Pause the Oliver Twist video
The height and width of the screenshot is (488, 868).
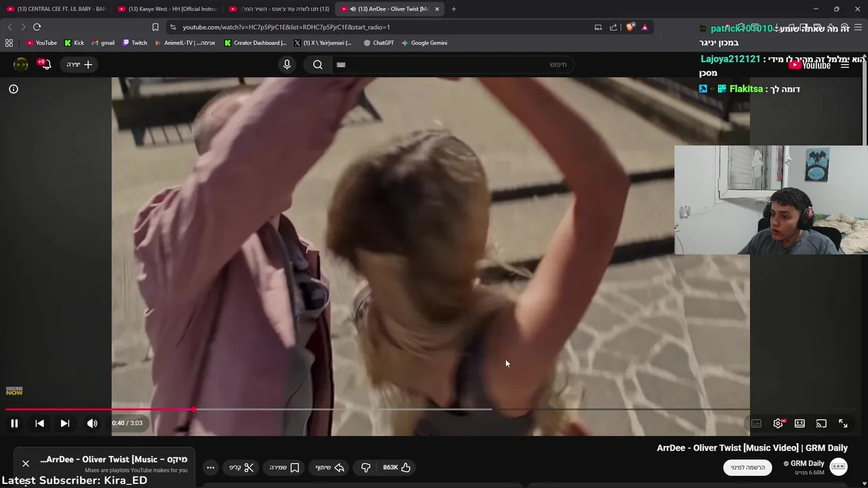point(14,423)
